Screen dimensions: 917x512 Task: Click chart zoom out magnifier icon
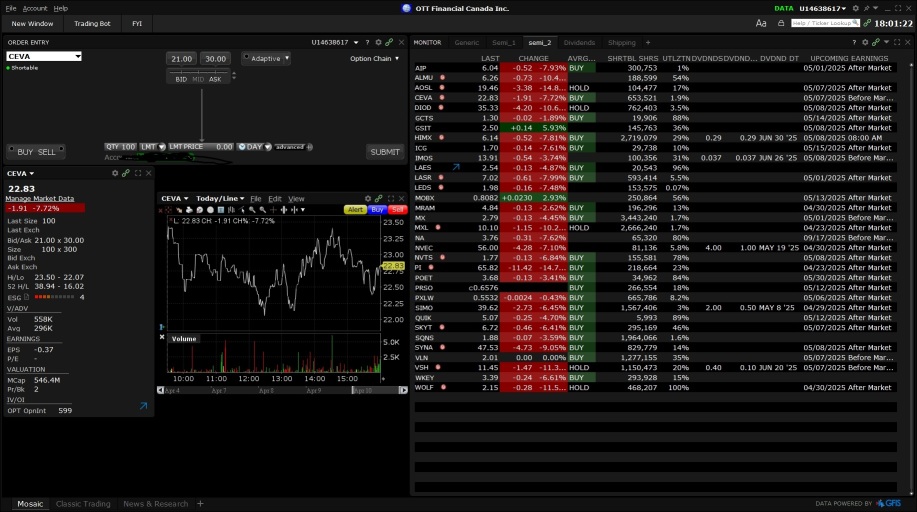pos(263,209)
